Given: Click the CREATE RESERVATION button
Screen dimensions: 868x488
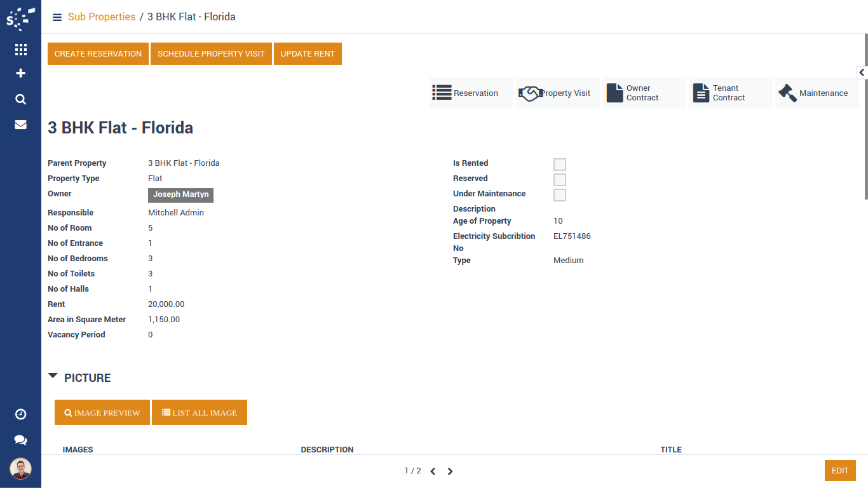Looking at the screenshot, I should click(x=98, y=54).
